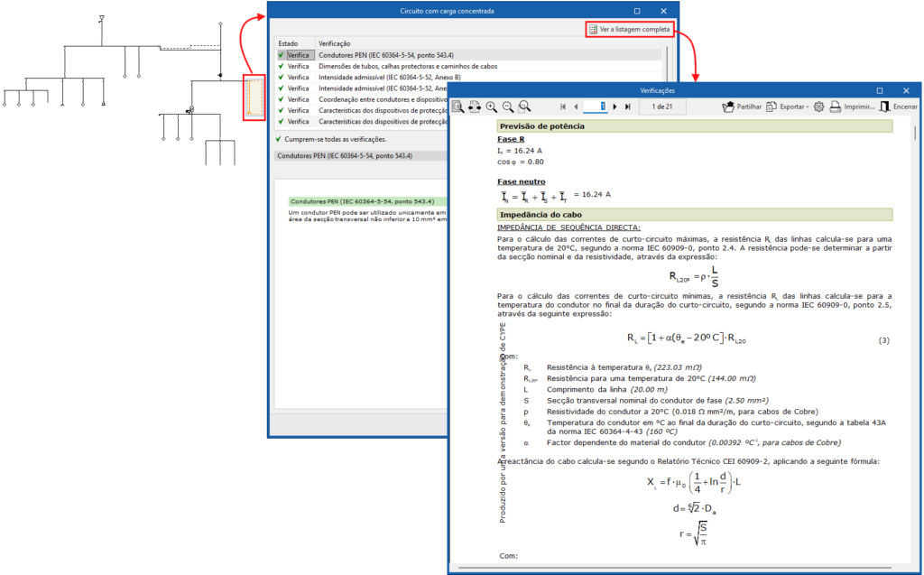Go to next page of the report

pos(614,107)
